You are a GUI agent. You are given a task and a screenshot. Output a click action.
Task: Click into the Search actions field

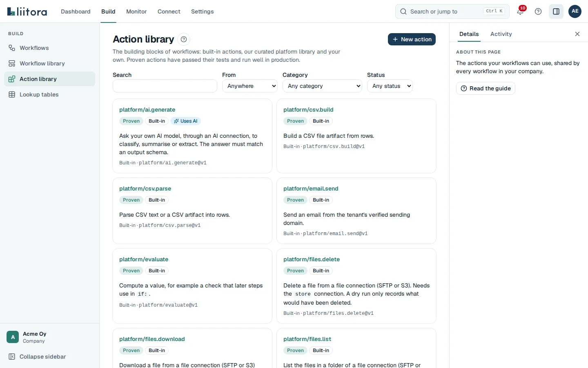coord(165,86)
